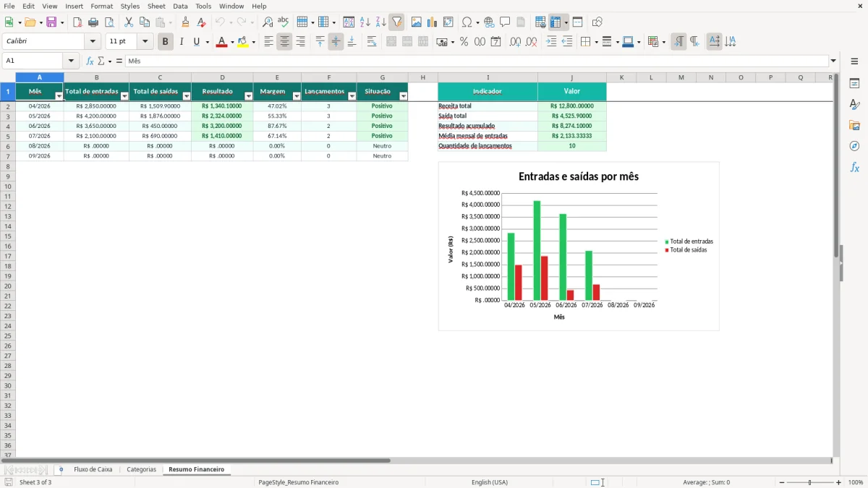868x488 pixels.
Task: Toggle Wrap Text
Action: pos(371,42)
